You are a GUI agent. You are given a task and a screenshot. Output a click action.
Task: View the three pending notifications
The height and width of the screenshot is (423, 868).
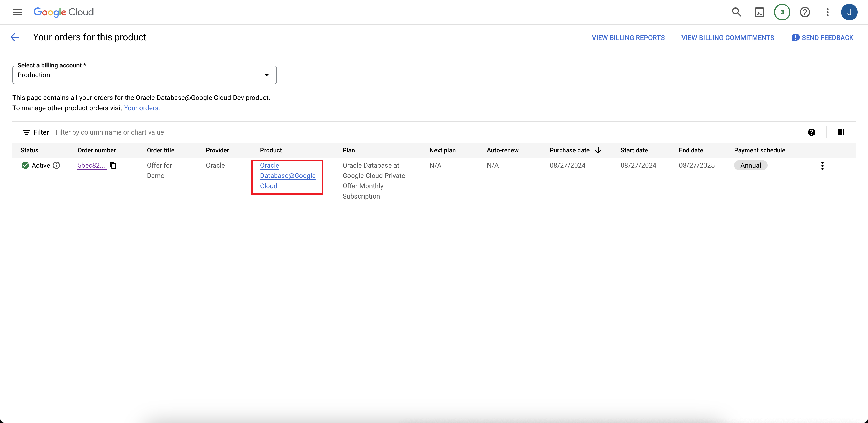pos(782,12)
